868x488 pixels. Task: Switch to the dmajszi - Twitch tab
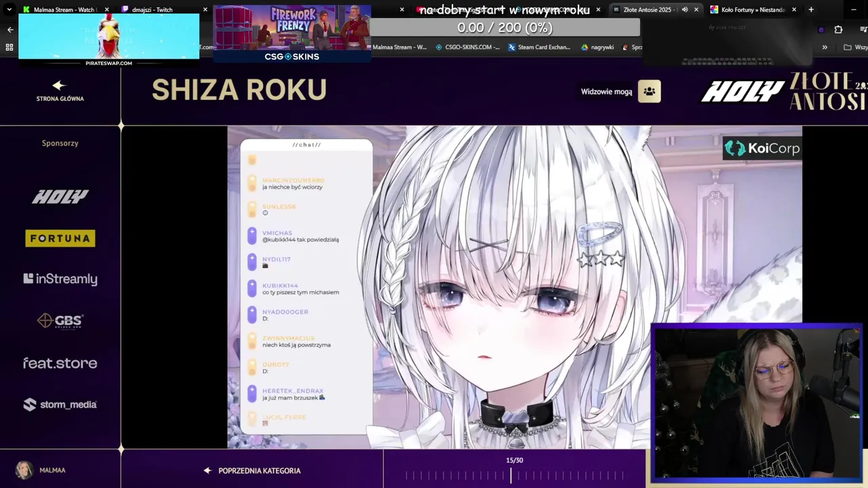(164, 9)
